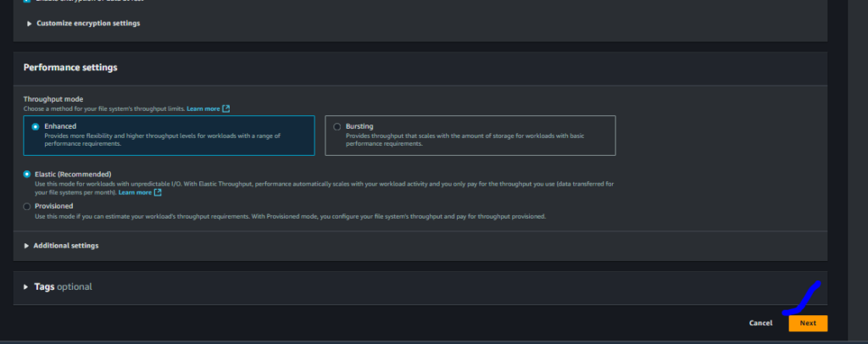
Task: Click the triangle arrow beside Tags optional
Action: pos(26,287)
